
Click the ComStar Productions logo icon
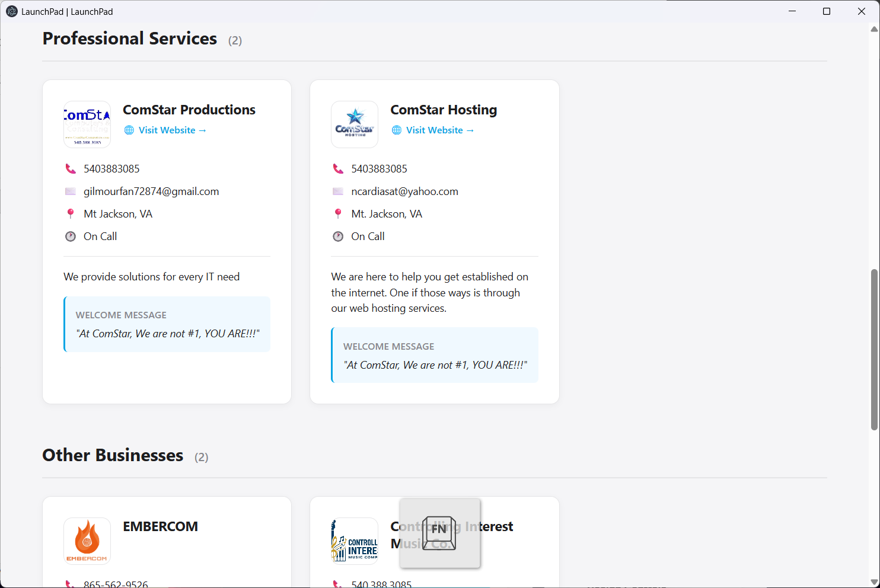click(x=87, y=124)
